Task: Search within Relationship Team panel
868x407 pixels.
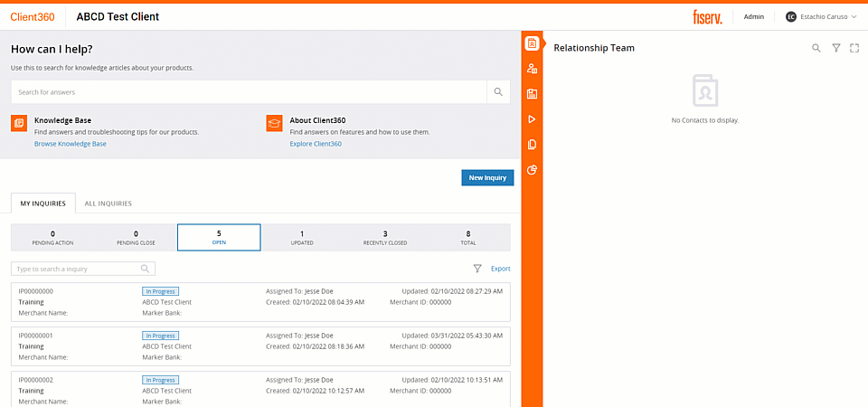Action: [x=816, y=48]
